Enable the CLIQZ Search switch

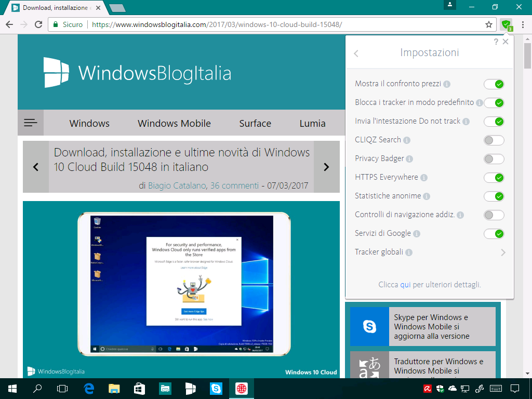click(x=494, y=140)
